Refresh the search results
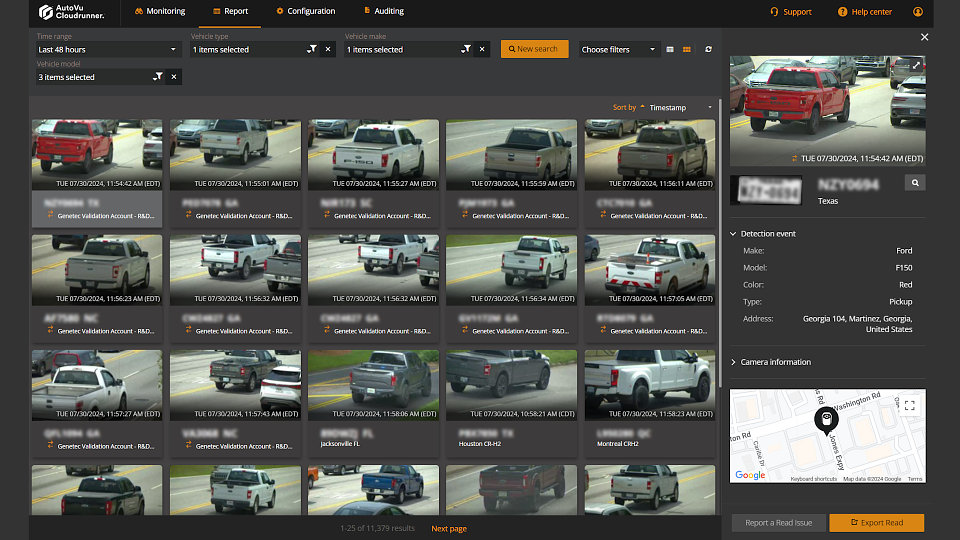 point(708,49)
